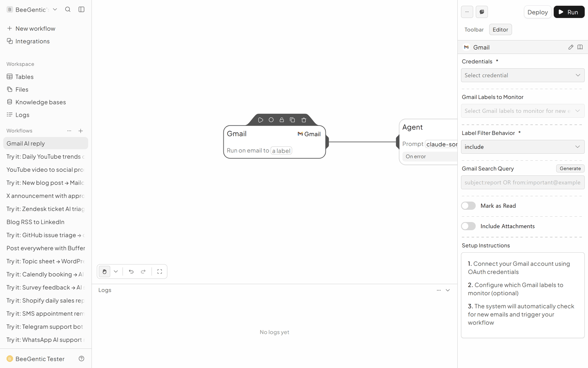Open Blog RSS to LinkedIn workflow
Screen dimensions: 588x368
[x=46, y=222]
